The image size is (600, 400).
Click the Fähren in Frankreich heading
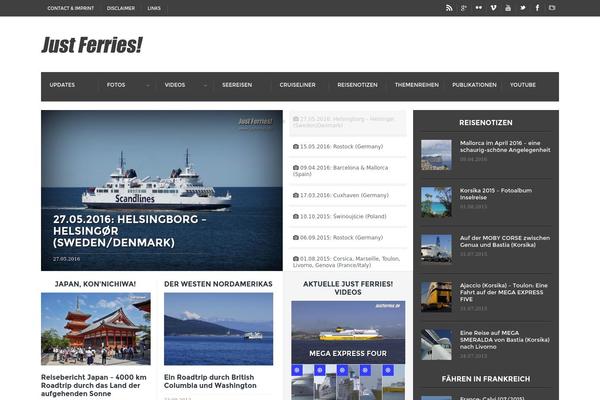[486, 379]
